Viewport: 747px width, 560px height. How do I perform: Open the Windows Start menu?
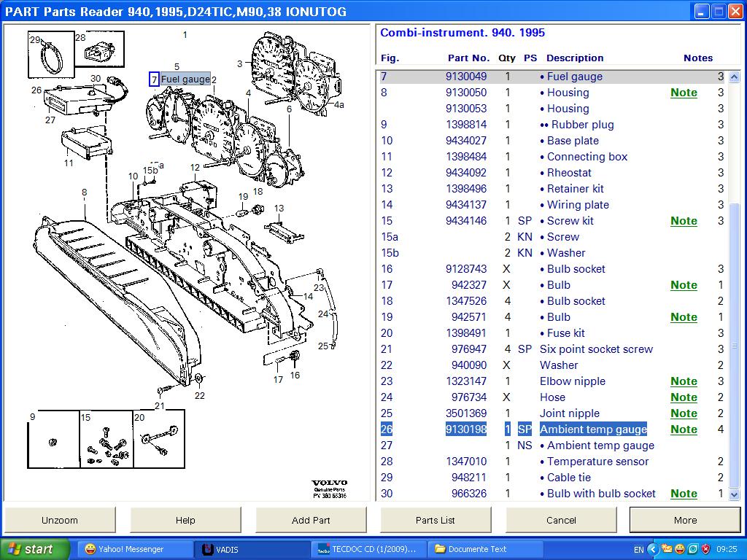(34, 549)
